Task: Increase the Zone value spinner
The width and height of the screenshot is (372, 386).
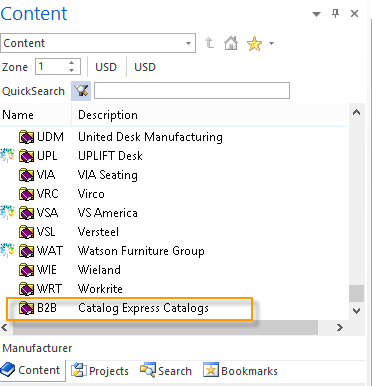Action: [x=71, y=63]
